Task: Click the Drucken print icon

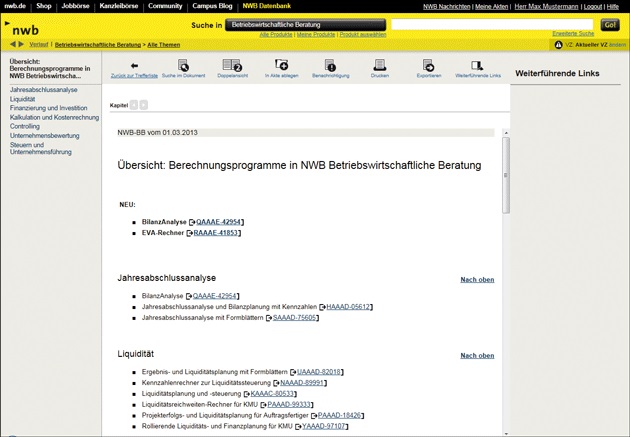Action: pyautogui.click(x=379, y=65)
